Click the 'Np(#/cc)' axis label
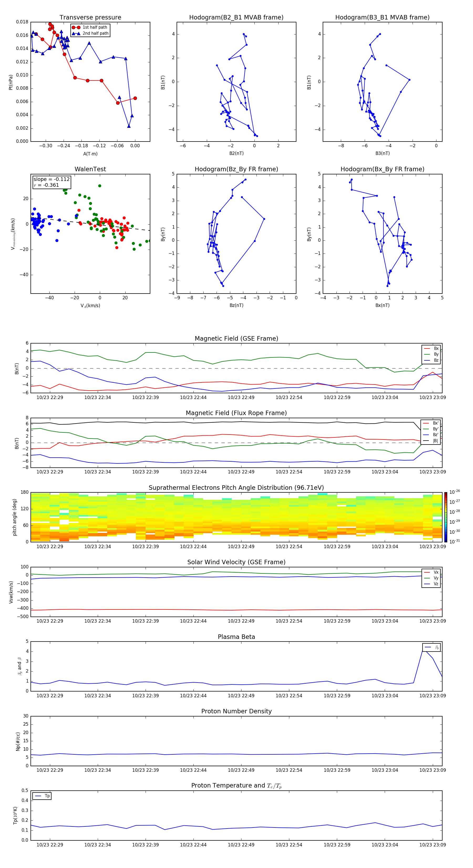 point(18,741)
